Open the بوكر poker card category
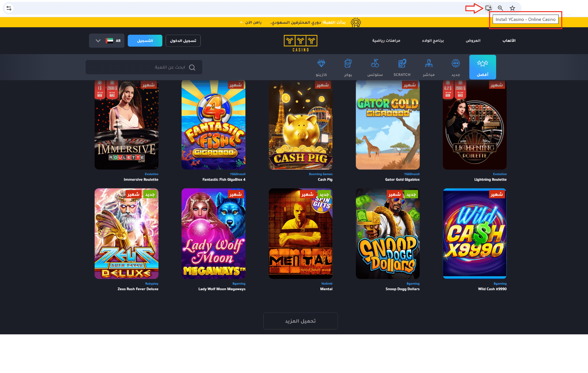Image resolution: width=588 pixels, height=373 pixels. pyautogui.click(x=348, y=68)
